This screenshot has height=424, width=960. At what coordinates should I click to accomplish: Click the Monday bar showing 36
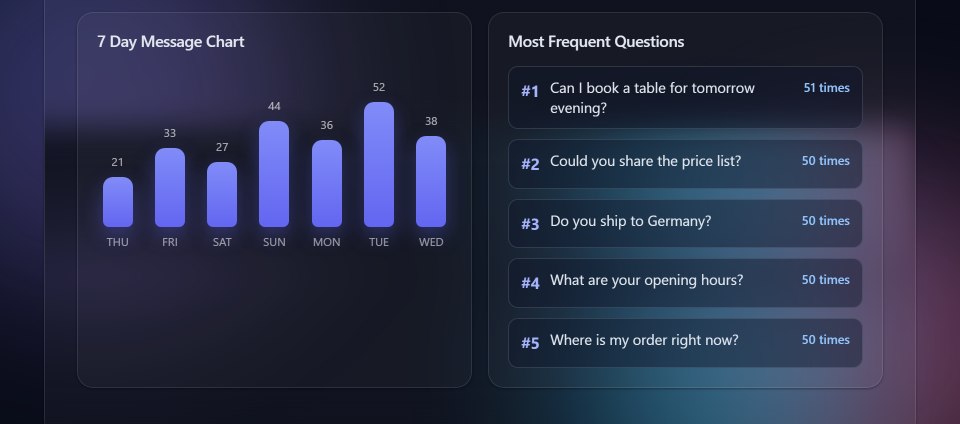coord(327,184)
